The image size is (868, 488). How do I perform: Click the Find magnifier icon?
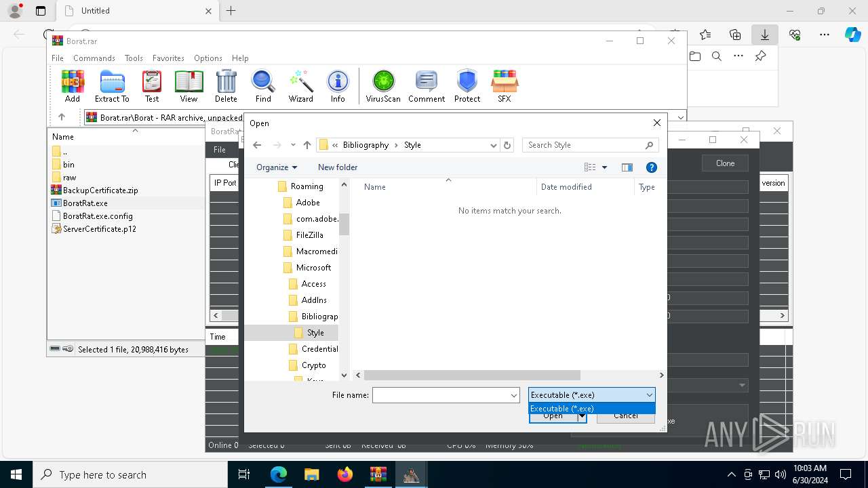263,86
